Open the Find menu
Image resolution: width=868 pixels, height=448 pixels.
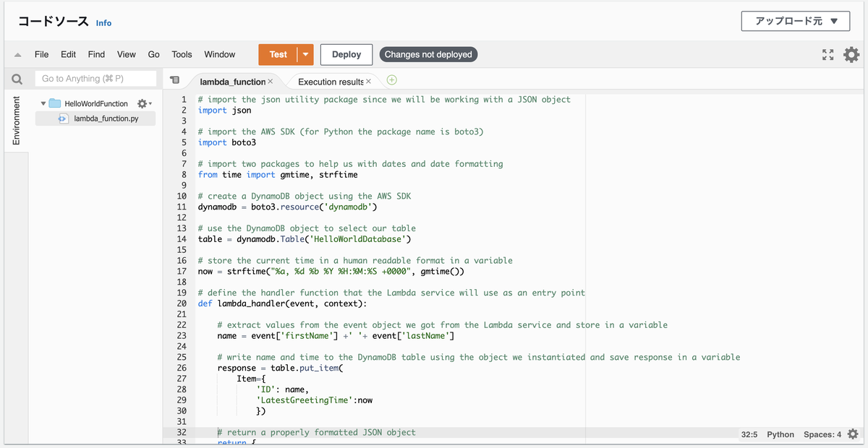click(x=96, y=55)
